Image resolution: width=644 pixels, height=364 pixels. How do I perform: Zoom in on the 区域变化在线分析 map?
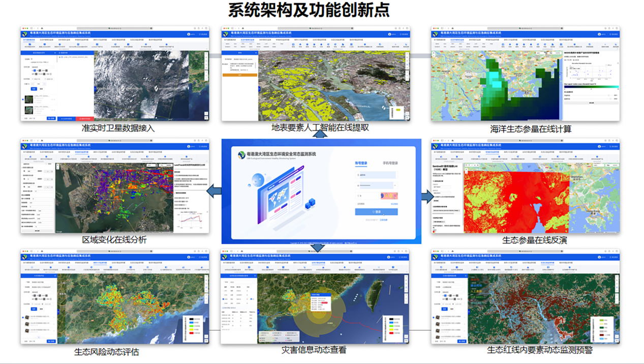tap(58, 166)
